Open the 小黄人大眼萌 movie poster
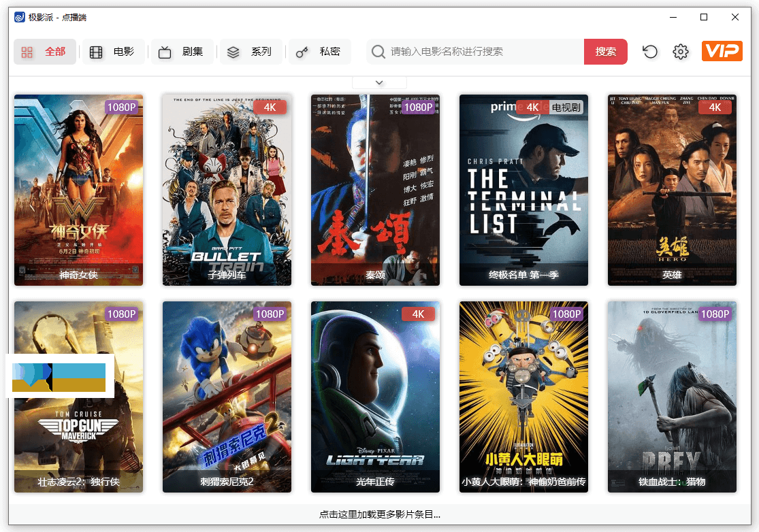The width and height of the screenshot is (759, 532). (523, 397)
